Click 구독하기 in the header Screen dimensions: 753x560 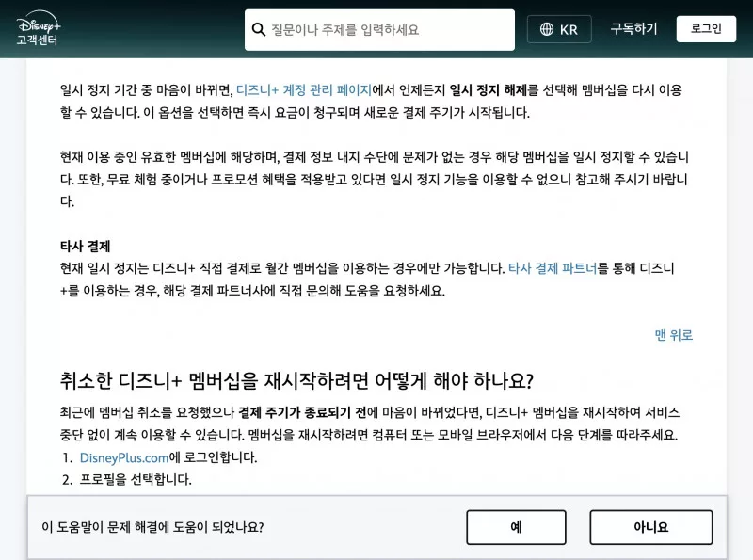(x=633, y=29)
